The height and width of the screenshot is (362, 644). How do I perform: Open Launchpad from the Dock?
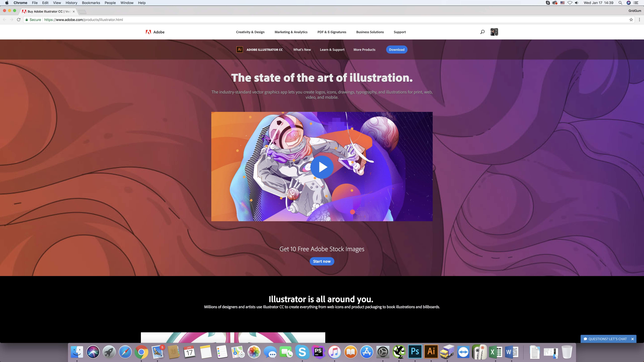pyautogui.click(x=109, y=352)
